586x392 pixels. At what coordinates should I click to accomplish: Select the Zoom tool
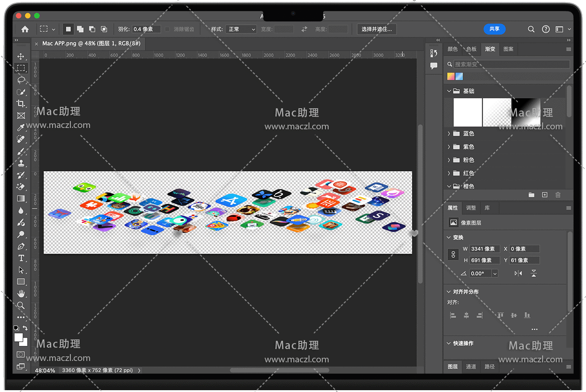(x=21, y=305)
